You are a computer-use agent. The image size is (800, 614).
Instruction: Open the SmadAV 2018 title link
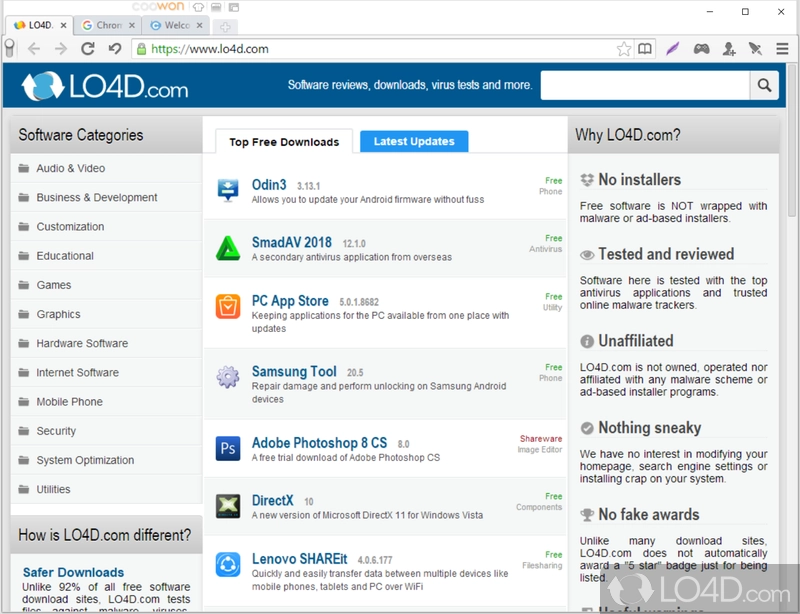click(291, 242)
